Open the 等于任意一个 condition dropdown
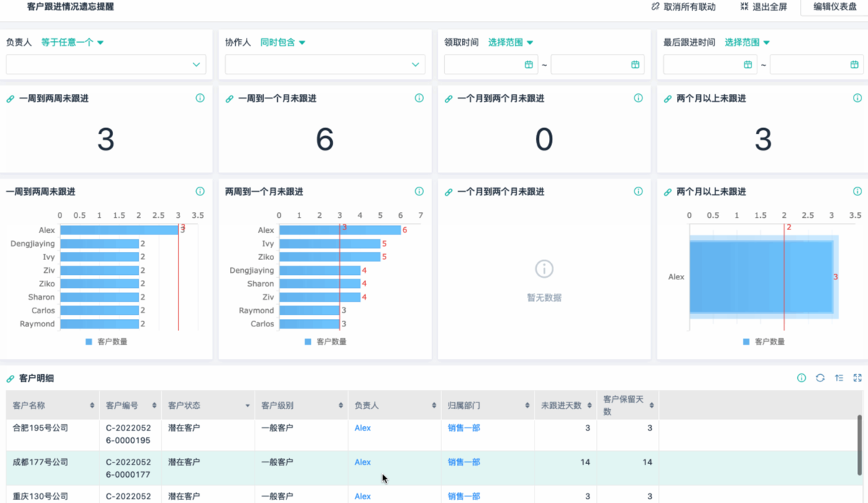This screenshot has height=503, width=868. pyautogui.click(x=72, y=43)
